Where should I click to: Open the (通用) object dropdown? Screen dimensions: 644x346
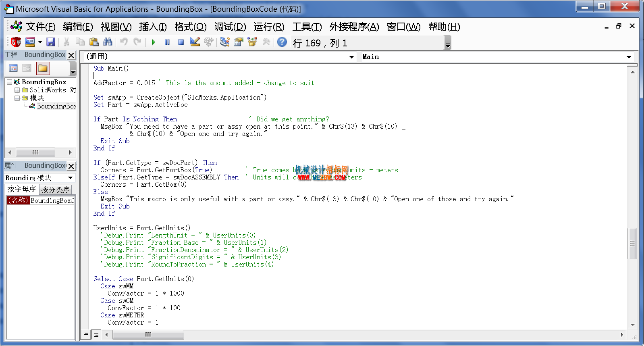click(x=351, y=57)
